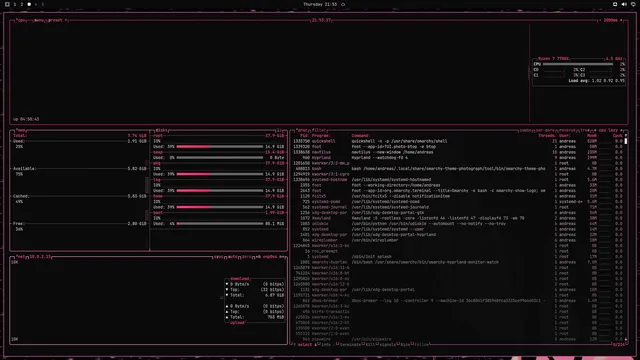640x360 pixels.
Task: Click the cpu lazy sorting label
Action: [x=608, y=130]
